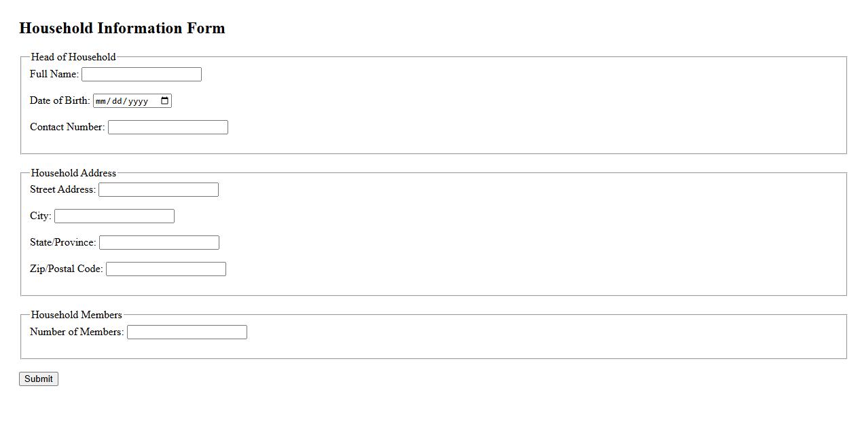This screenshot has height=441, width=868.
Task: Click the "Contact Number:" label text
Action: [x=67, y=127]
